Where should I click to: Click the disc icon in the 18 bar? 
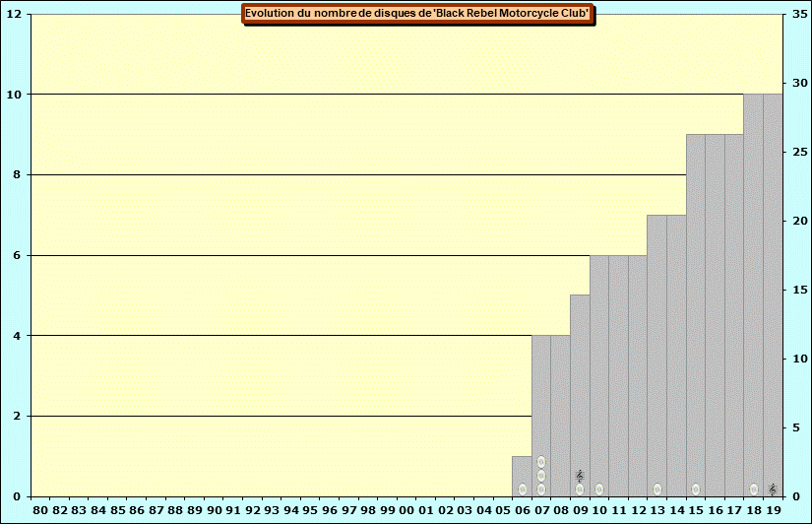pyautogui.click(x=754, y=490)
